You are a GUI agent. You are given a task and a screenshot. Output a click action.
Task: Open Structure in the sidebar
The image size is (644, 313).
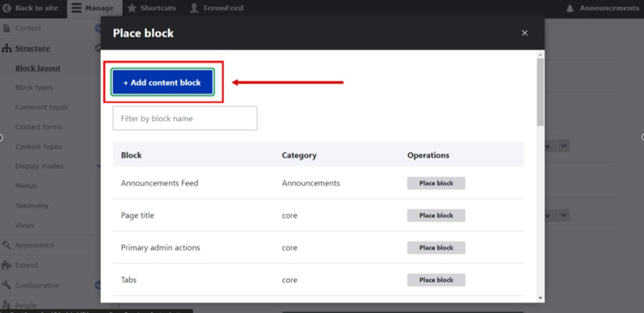32,48
